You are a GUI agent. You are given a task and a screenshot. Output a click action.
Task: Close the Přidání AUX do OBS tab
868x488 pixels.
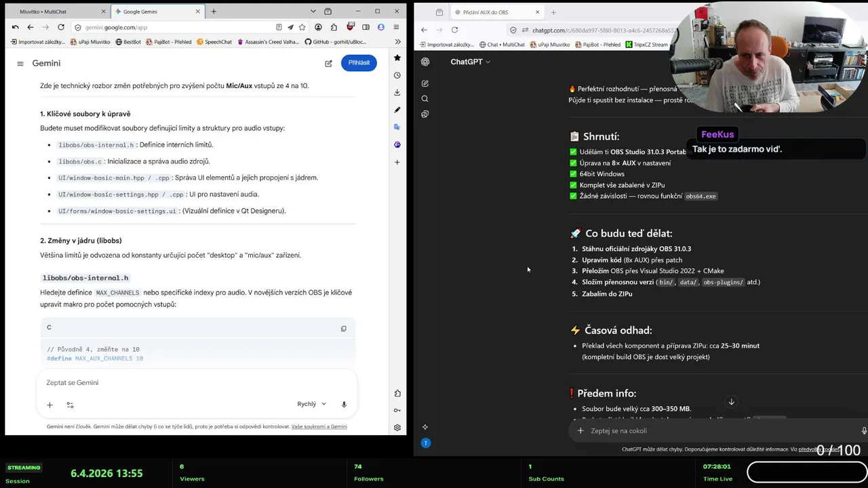[538, 12]
